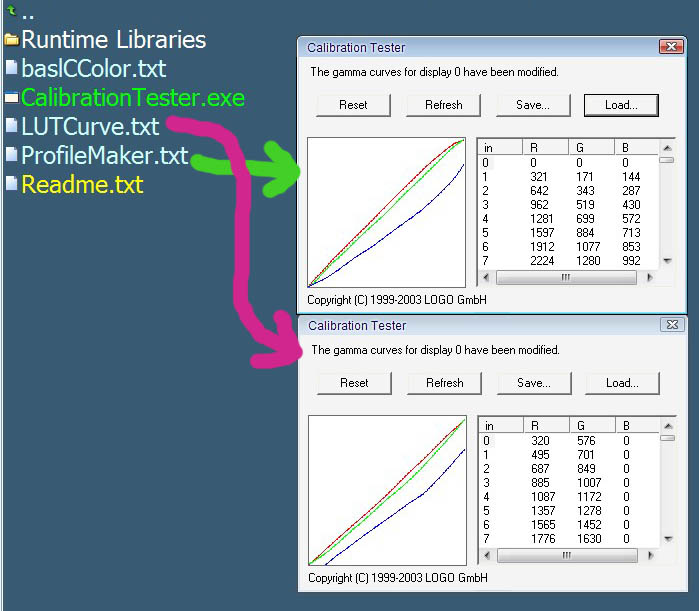This screenshot has width=699, height=611.
Task: Close the upper Calibration Tester window
Action: tap(671, 47)
